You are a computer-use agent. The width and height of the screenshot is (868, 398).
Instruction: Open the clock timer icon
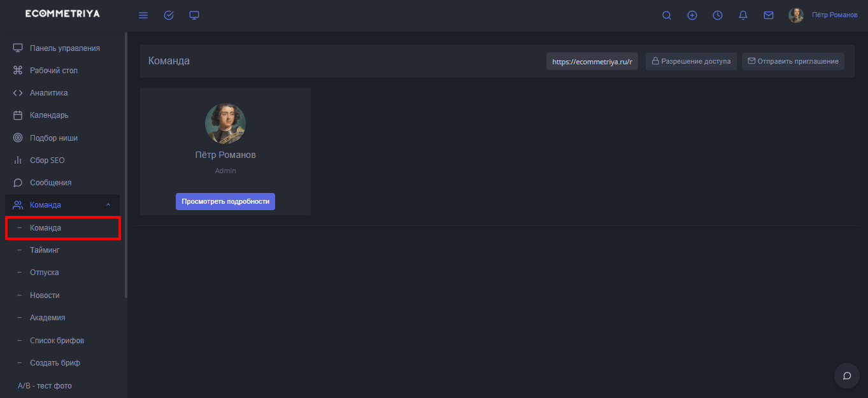pyautogui.click(x=718, y=15)
